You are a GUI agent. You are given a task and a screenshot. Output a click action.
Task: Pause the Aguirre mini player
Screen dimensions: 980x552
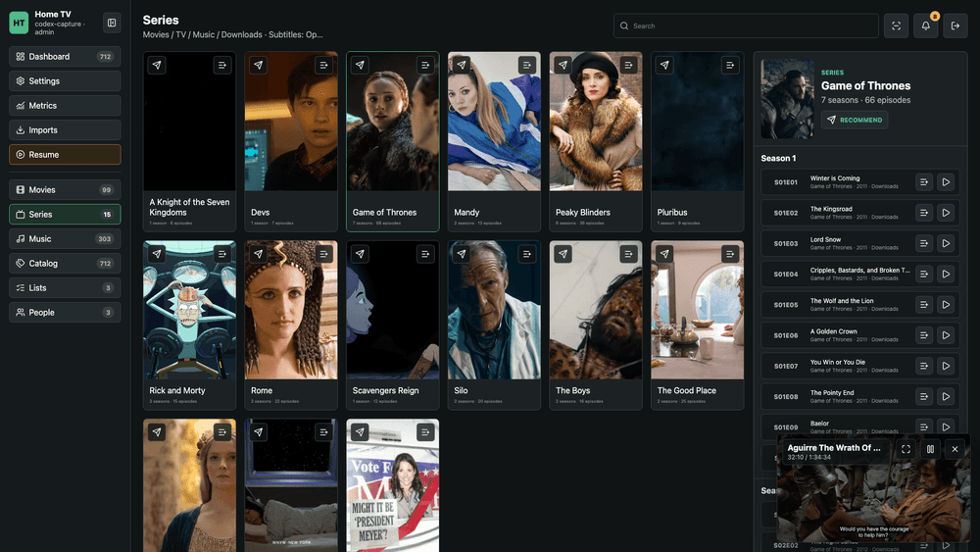pyautogui.click(x=930, y=449)
